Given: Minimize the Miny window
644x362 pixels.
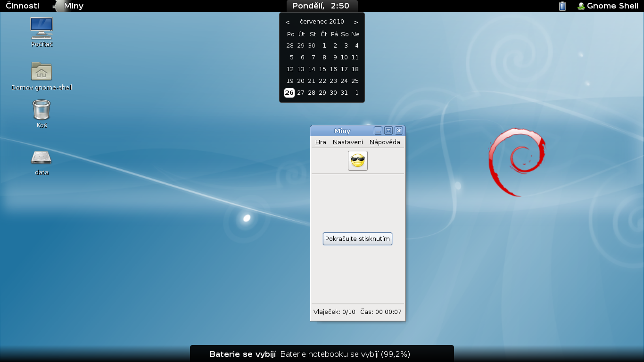Looking at the screenshot, I should [378, 131].
